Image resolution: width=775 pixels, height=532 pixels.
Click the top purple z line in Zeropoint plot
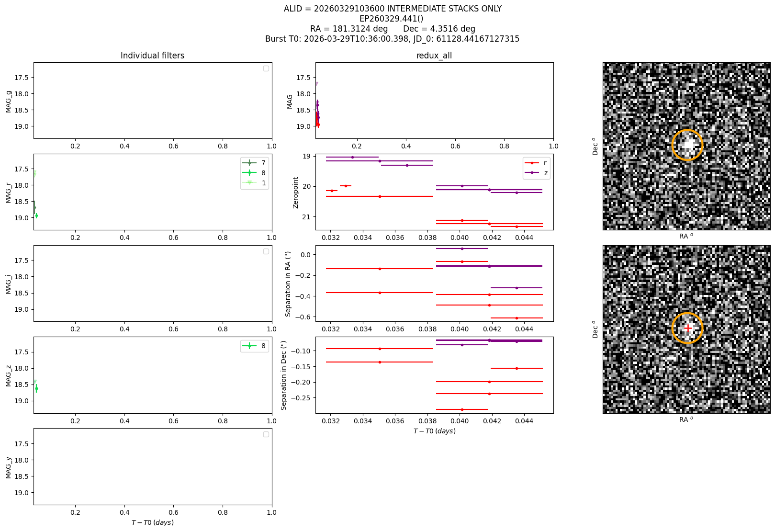[x=352, y=157]
